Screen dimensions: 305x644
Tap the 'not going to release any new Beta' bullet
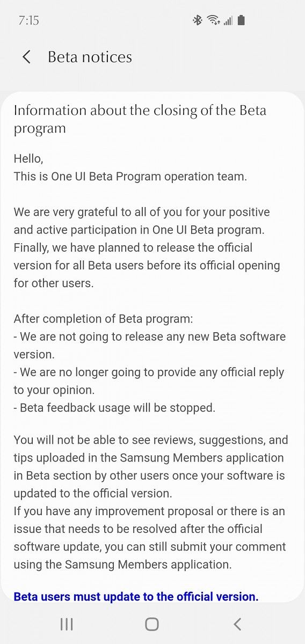(149, 345)
